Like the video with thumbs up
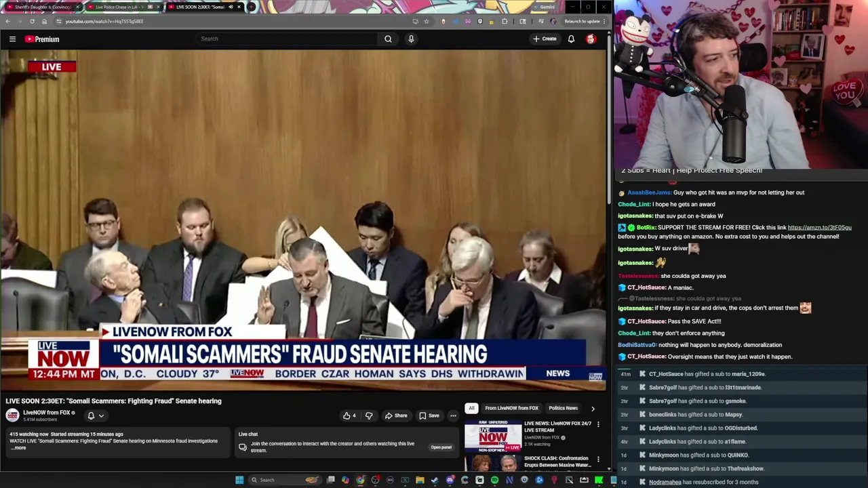868x488 pixels. (x=349, y=416)
